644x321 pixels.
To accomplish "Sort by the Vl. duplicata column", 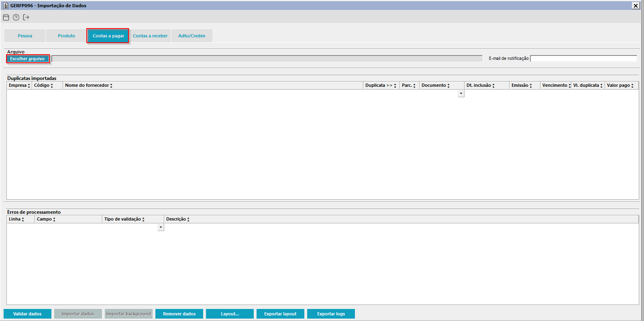I will pyautogui.click(x=588, y=86).
